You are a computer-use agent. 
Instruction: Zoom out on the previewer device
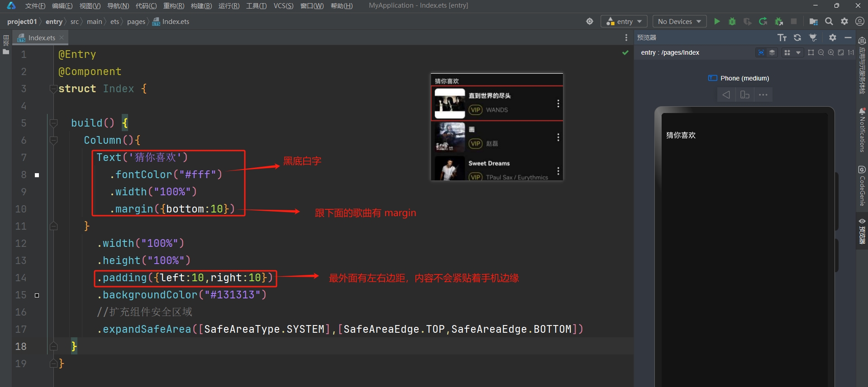[x=821, y=52]
